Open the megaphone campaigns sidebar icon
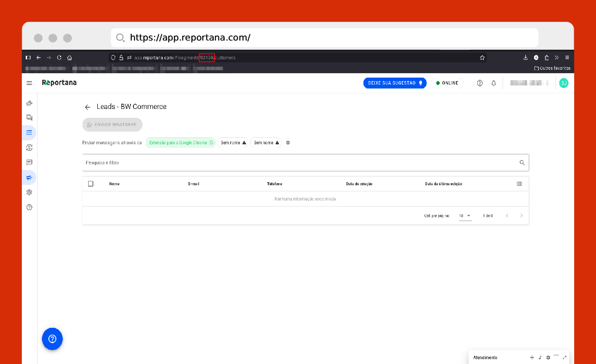The height and width of the screenshot is (364, 596). point(29,177)
